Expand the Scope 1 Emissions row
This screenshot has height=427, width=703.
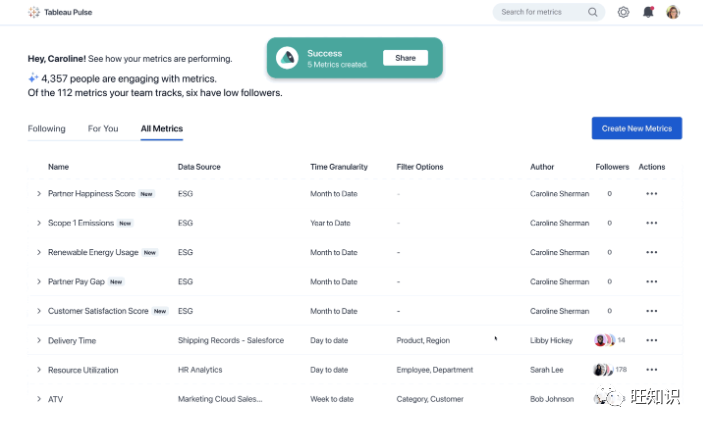pyautogui.click(x=39, y=223)
